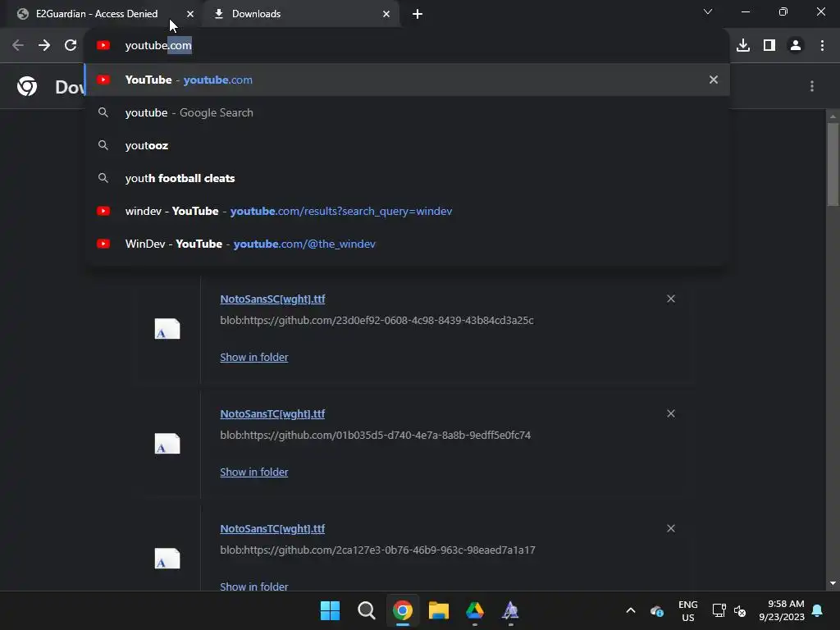Remove NotoSansSC[wght].ttf from the downloads list
Image resolution: width=840 pixels, height=630 pixels.
pyautogui.click(x=671, y=299)
